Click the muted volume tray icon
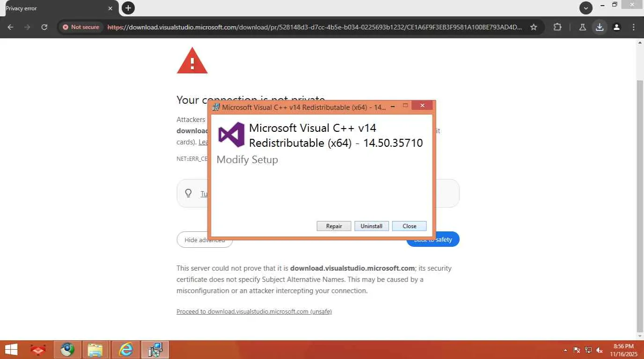644x359 pixels. [x=600, y=350]
